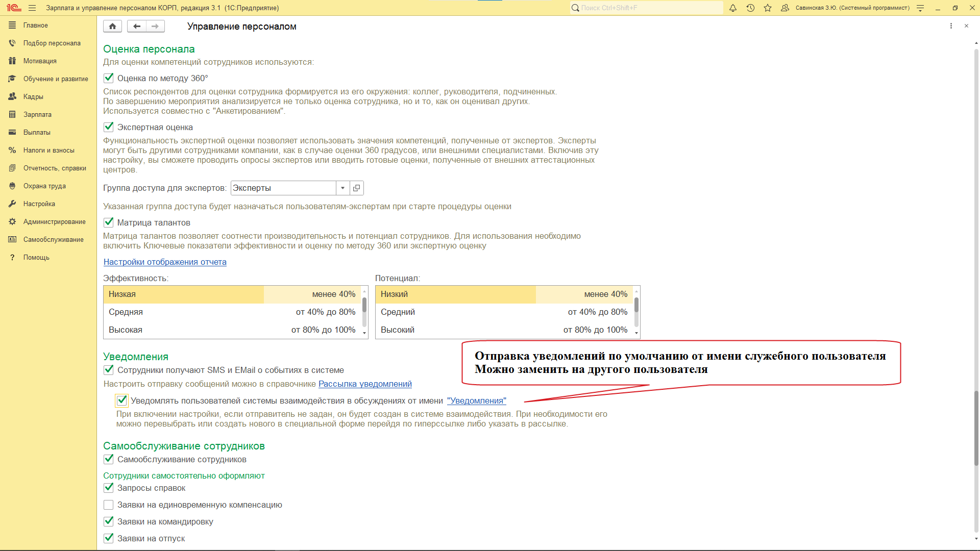Open the history clock icon

[x=750, y=8]
